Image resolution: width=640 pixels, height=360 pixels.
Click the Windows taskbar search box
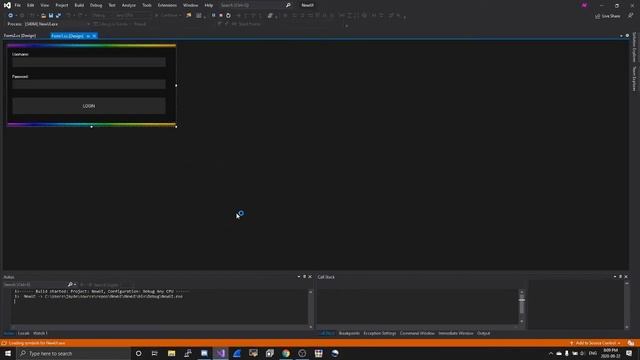pos(73,353)
